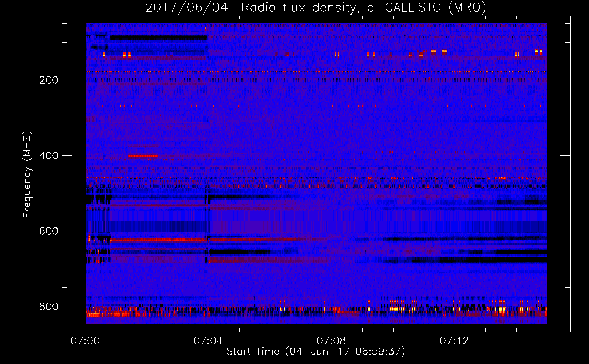Click the '800' frequency tick label
The height and width of the screenshot is (364, 589).
[49, 306]
